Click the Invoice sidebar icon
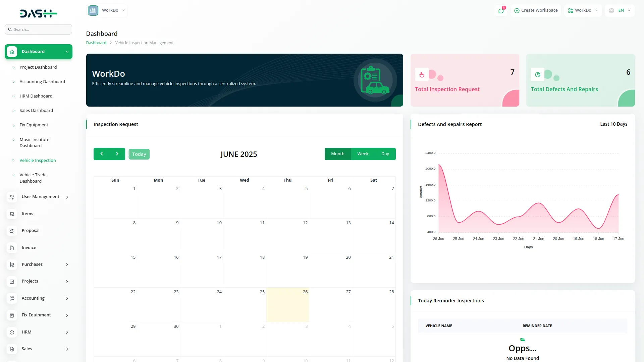The width and height of the screenshot is (644, 362). pyautogui.click(x=12, y=248)
